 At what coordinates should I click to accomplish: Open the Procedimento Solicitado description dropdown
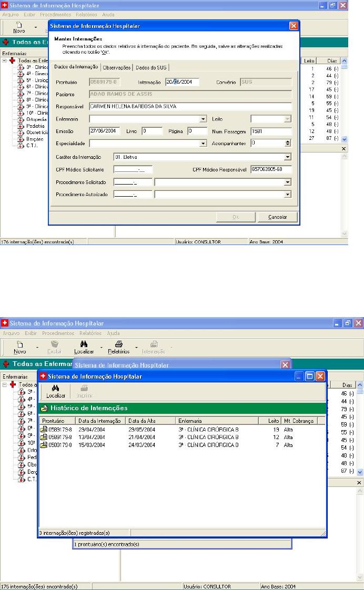click(x=288, y=182)
